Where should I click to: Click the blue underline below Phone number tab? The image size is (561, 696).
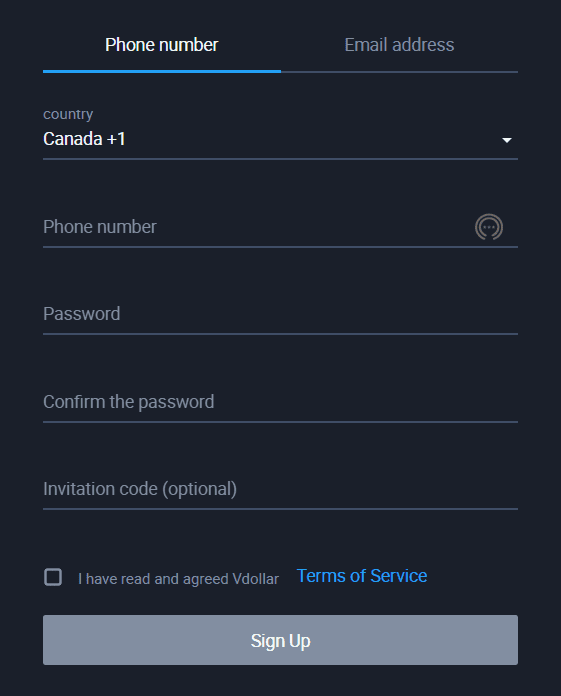click(162, 71)
